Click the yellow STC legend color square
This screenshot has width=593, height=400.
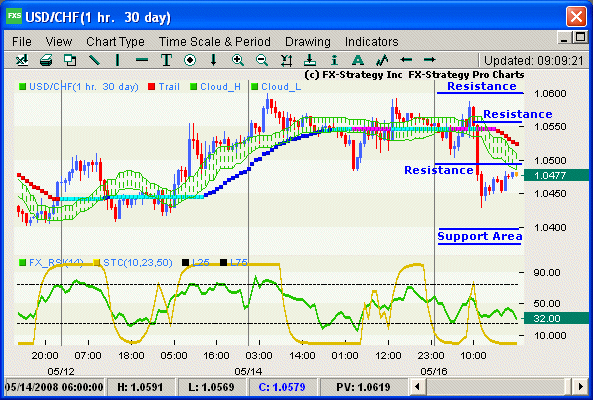coord(97,262)
